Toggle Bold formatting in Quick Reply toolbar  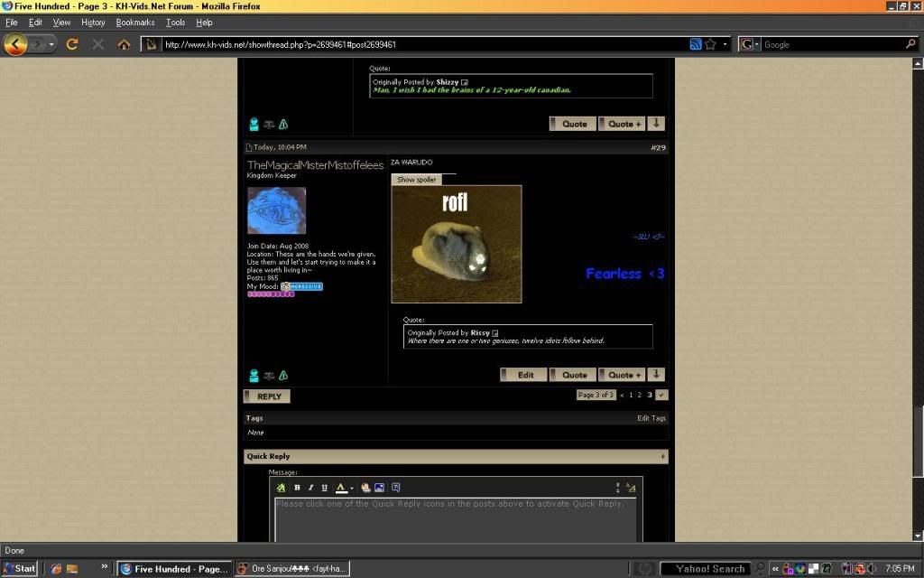tap(297, 488)
